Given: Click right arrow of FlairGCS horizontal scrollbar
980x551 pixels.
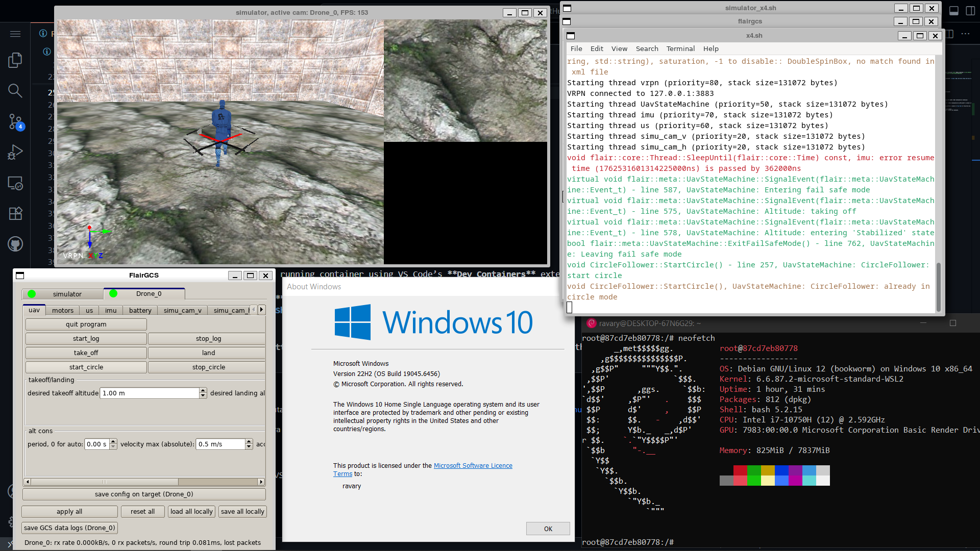Looking at the screenshot, I should pyautogui.click(x=261, y=482).
